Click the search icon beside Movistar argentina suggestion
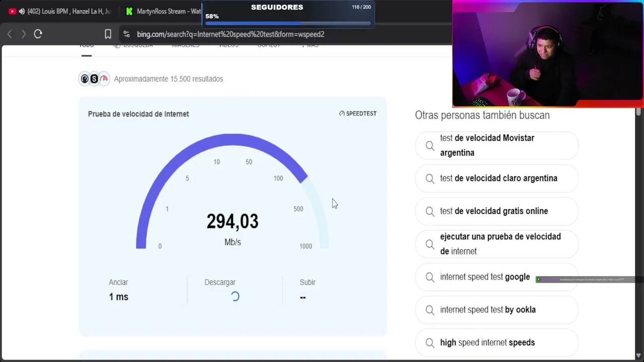644x362 pixels. [x=430, y=146]
